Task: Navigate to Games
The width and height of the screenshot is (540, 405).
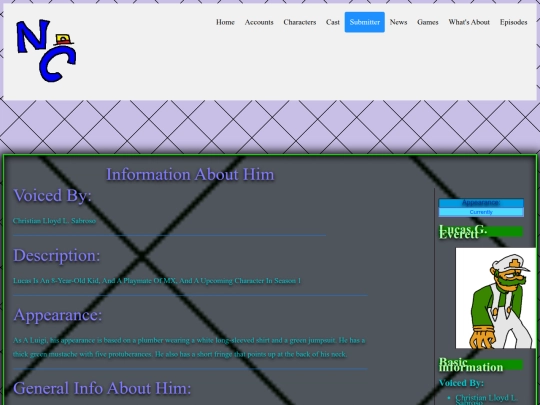Action: (x=428, y=22)
